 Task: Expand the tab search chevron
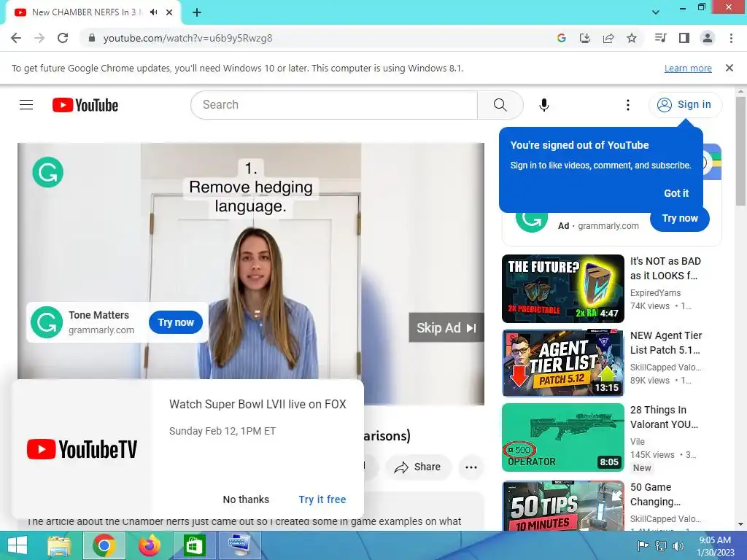pos(656,12)
